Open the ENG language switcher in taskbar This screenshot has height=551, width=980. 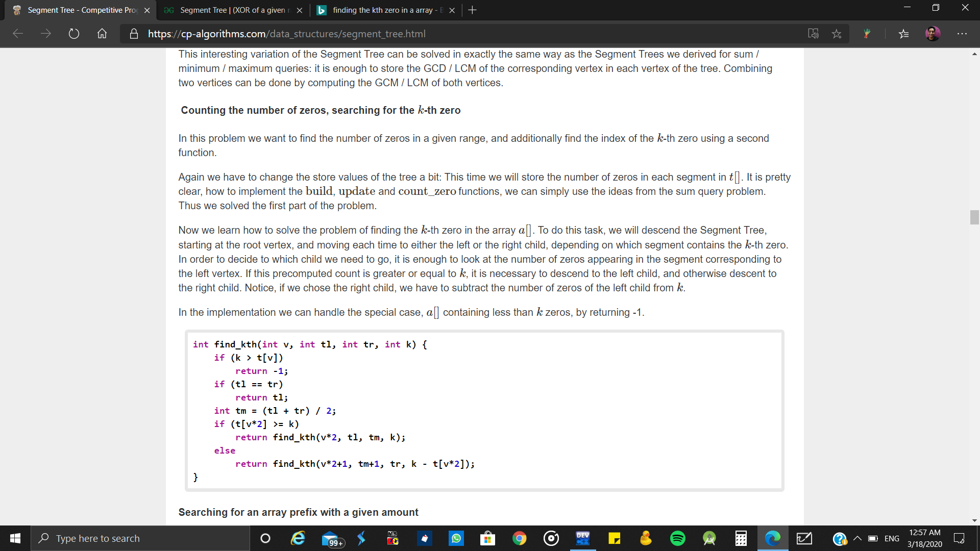892,538
